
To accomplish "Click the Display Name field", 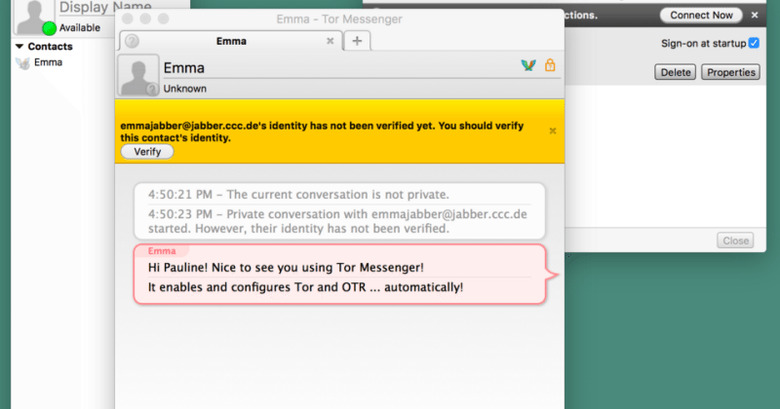I will (x=105, y=7).
